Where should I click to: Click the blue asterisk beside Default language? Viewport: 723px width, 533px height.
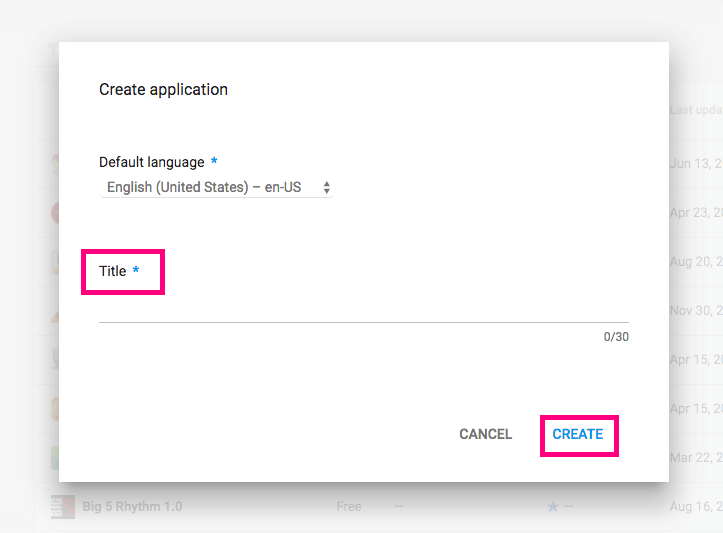[214, 162]
